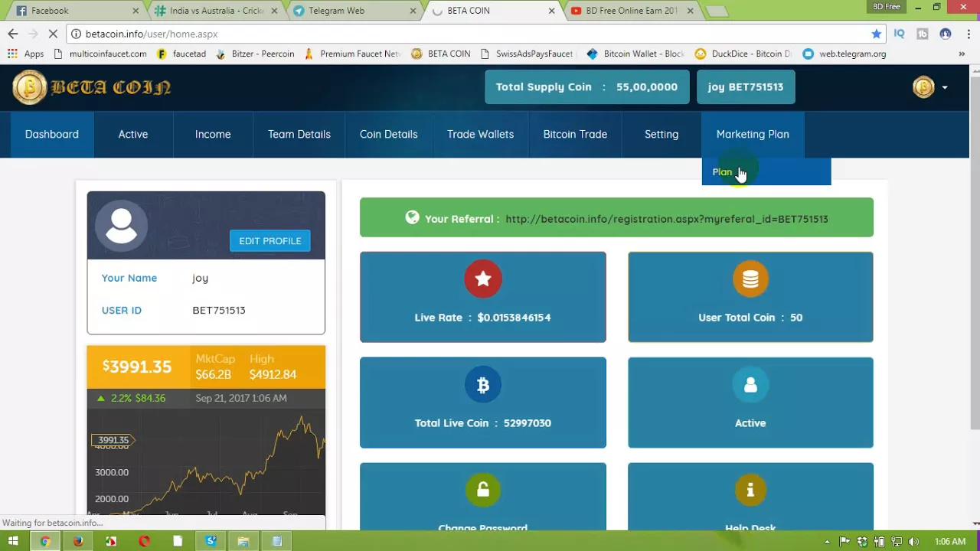Image resolution: width=980 pixels, height=551 pixels.
Task: Close the Telegram Web tab
Action: pyautogui.click(x=413, y=11)
